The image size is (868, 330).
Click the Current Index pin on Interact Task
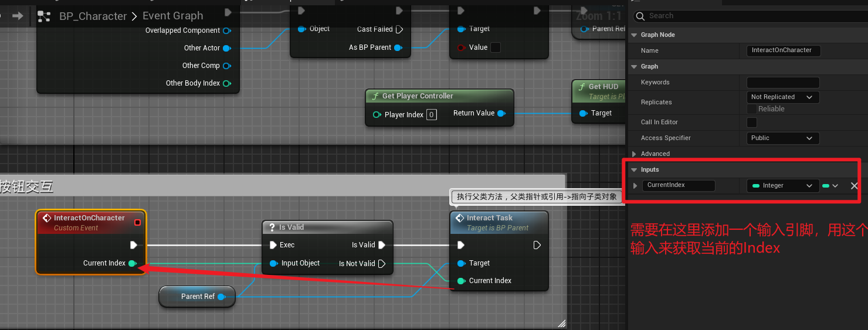pos(461,281)
